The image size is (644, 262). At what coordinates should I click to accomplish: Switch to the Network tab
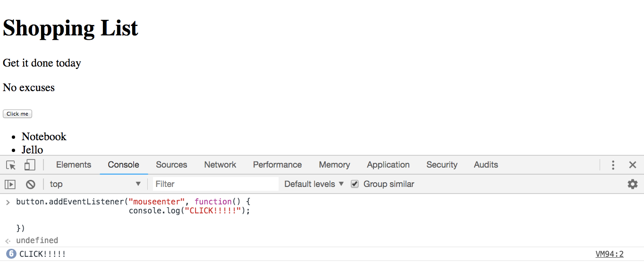tap(220, 165)
